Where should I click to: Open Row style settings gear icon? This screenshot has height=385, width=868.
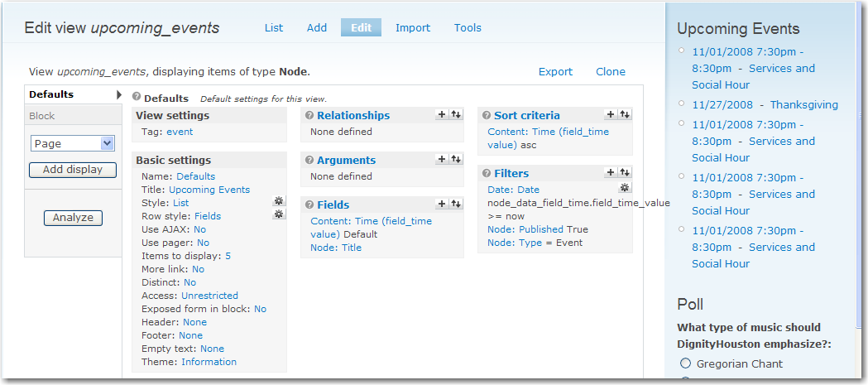279,214
